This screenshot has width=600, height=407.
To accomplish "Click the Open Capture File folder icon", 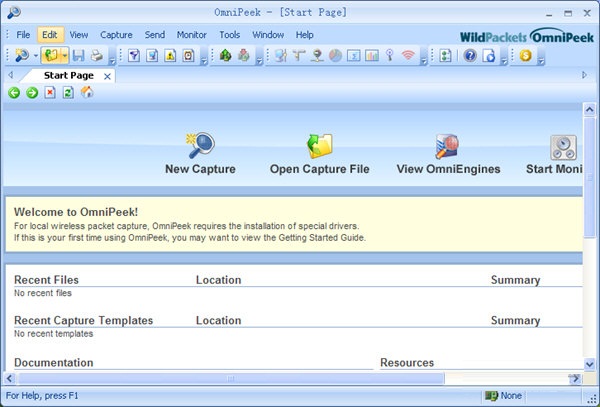I will pyautogui.click(x=319, y=146).
